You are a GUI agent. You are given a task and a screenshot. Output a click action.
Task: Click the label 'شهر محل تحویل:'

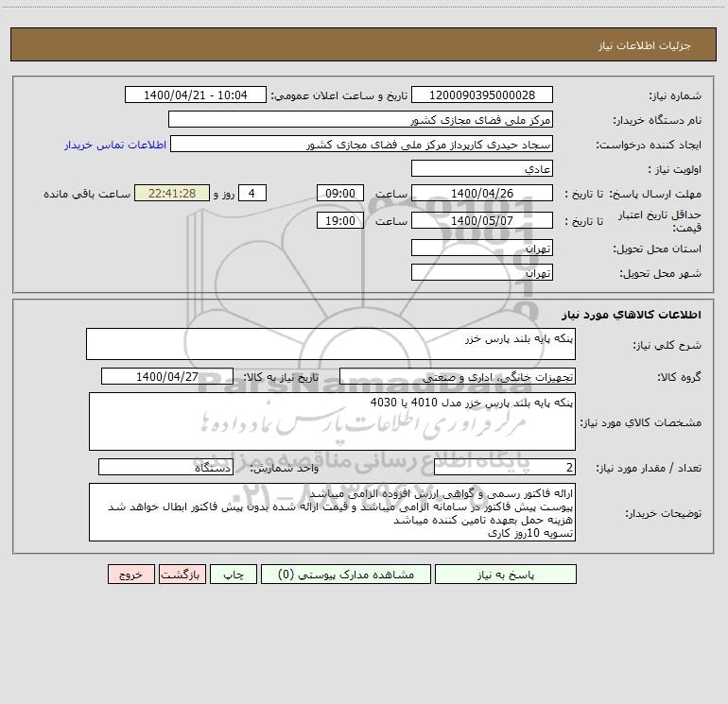(x=661, y=273)
